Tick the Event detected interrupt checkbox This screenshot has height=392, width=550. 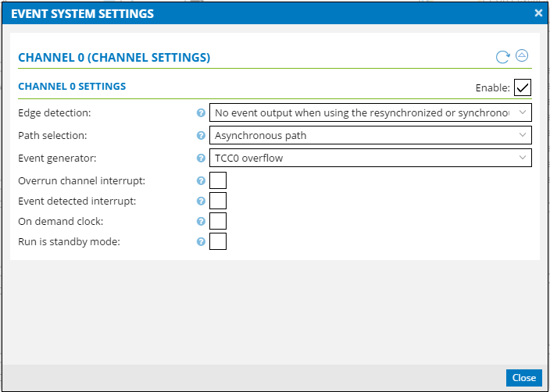tap(218, 201)
